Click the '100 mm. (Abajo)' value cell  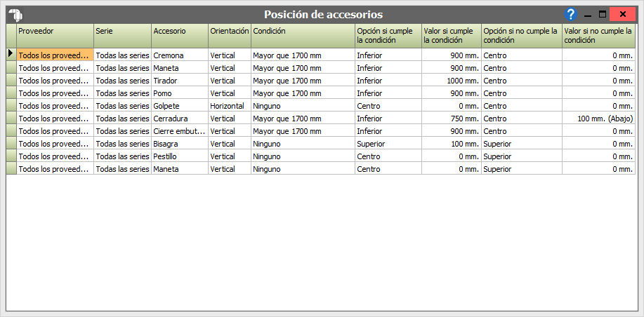(599, 119)
